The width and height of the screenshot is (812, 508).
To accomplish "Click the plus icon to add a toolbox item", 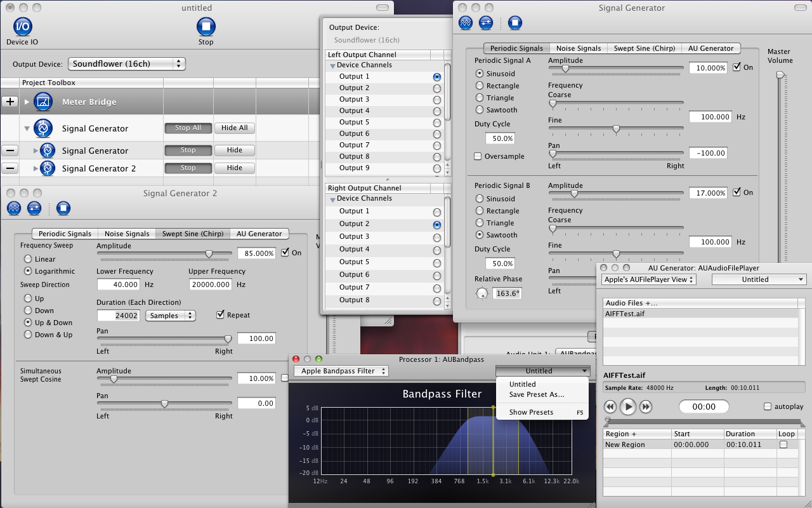I will tap(9, 101).
